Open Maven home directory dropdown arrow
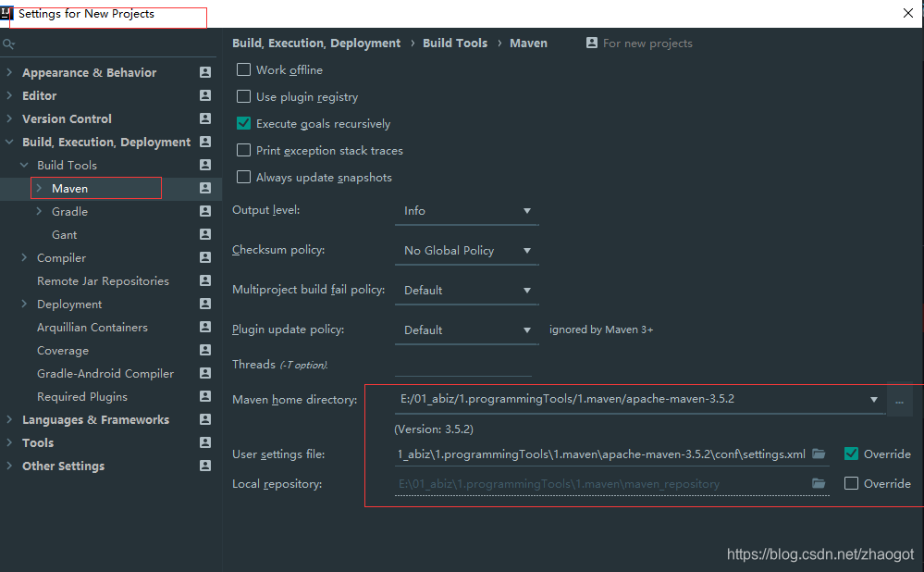Image resolution: width=924 pixels, height=572 pixels. point(874,399)
